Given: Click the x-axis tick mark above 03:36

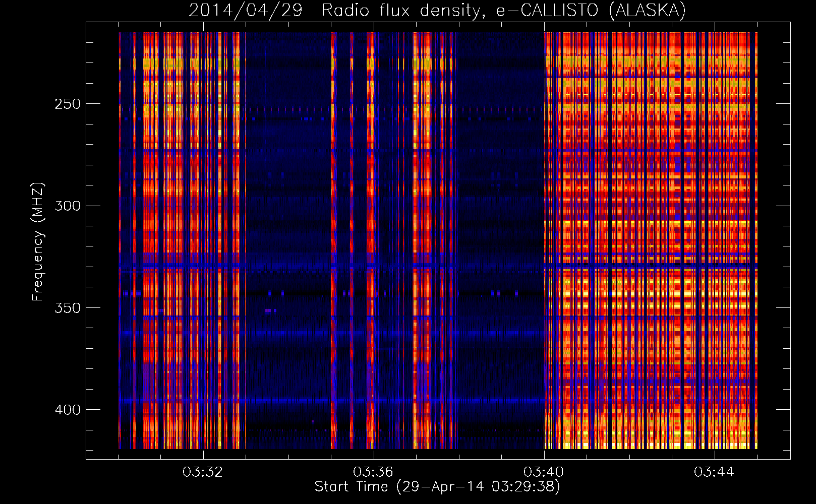Looking at the screenshot, I should pos(374,455).
